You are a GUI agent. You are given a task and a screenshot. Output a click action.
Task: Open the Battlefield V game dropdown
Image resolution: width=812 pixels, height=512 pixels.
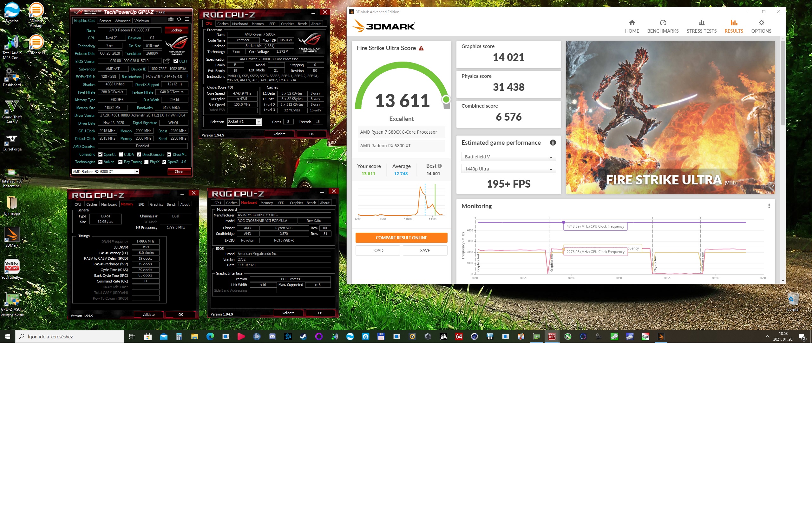point(508,156)
